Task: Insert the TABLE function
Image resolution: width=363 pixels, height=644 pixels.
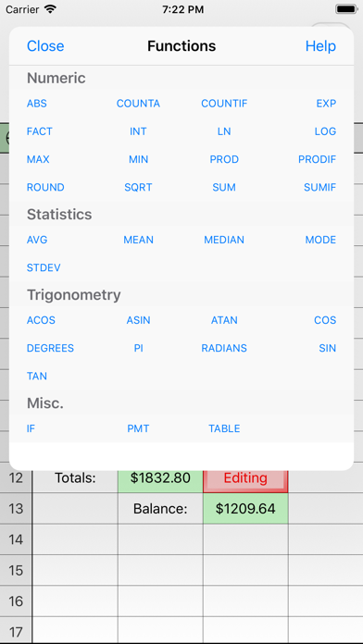Action: (x=224, y=428)
